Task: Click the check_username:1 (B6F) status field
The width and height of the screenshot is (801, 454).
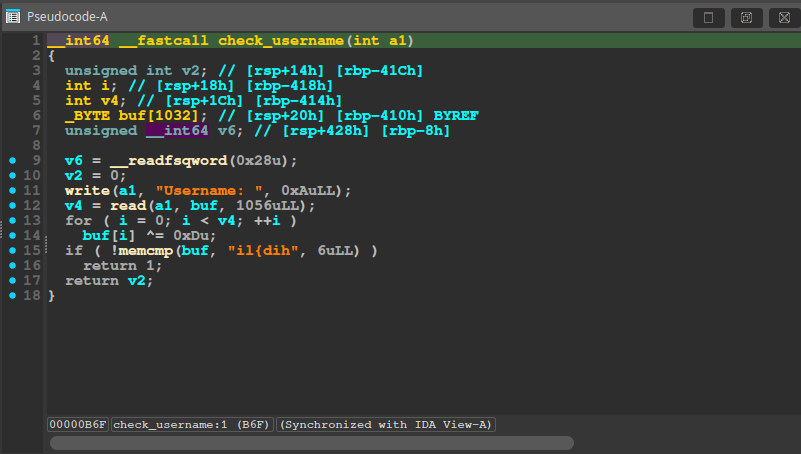Action: (192, 425)
